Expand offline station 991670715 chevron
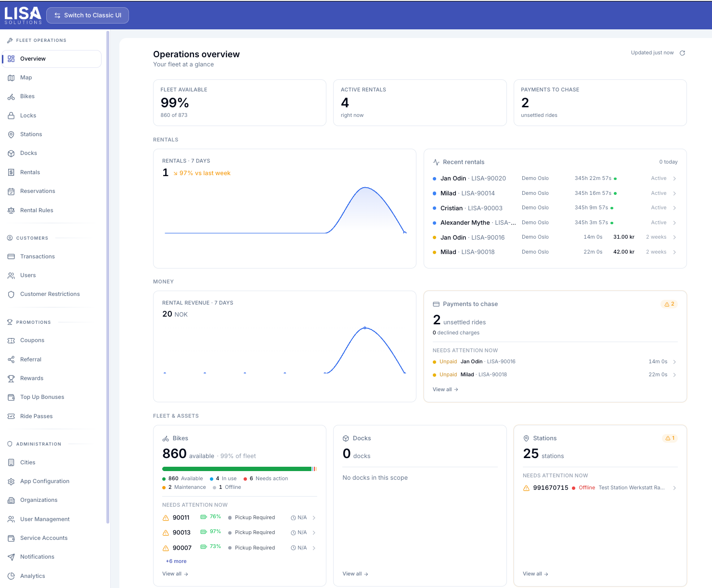The width and height of the screenshot is (712, 588). [674, 488]
